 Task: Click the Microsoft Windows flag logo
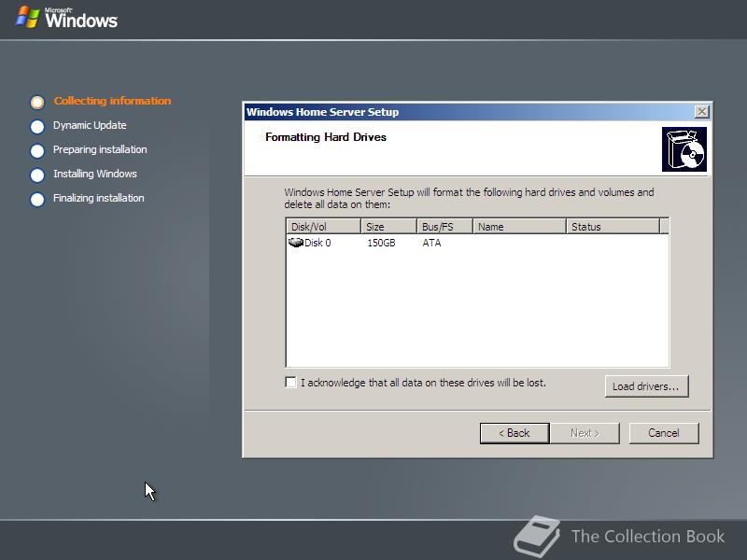27,17
